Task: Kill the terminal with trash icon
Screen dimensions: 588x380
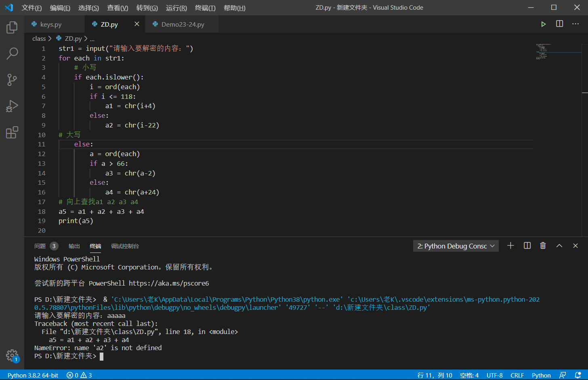Action: 543,246
